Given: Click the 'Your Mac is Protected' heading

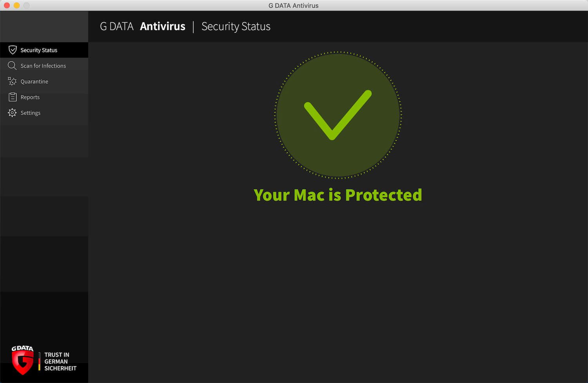Looking at the screenshot, I should coord(338,195).
